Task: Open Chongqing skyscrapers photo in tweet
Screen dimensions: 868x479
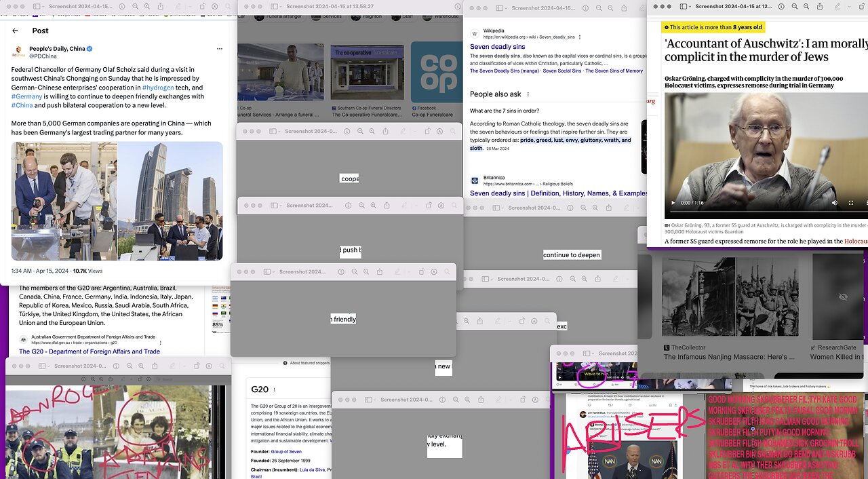Action: (170, 201)
